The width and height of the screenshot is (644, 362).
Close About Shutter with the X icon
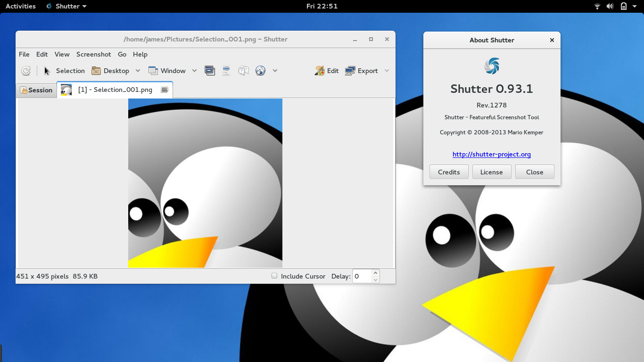pos(552,40)
